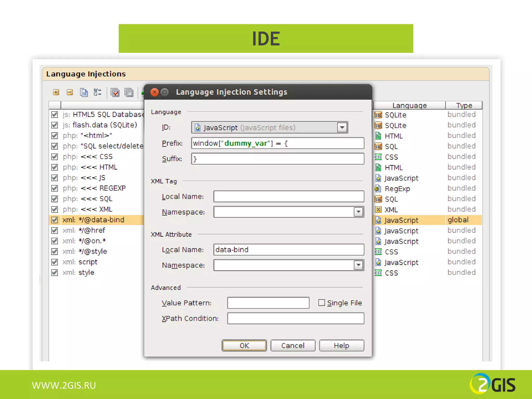Open the XML Tag Namespace dropdown
The image size is (532, 399).
(x=358, y=212)
